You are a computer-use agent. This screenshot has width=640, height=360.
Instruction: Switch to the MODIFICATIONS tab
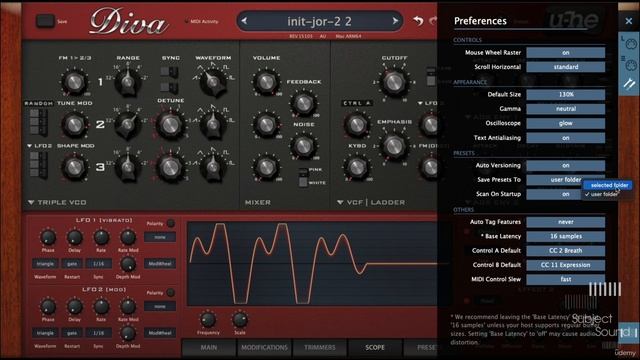264,347
